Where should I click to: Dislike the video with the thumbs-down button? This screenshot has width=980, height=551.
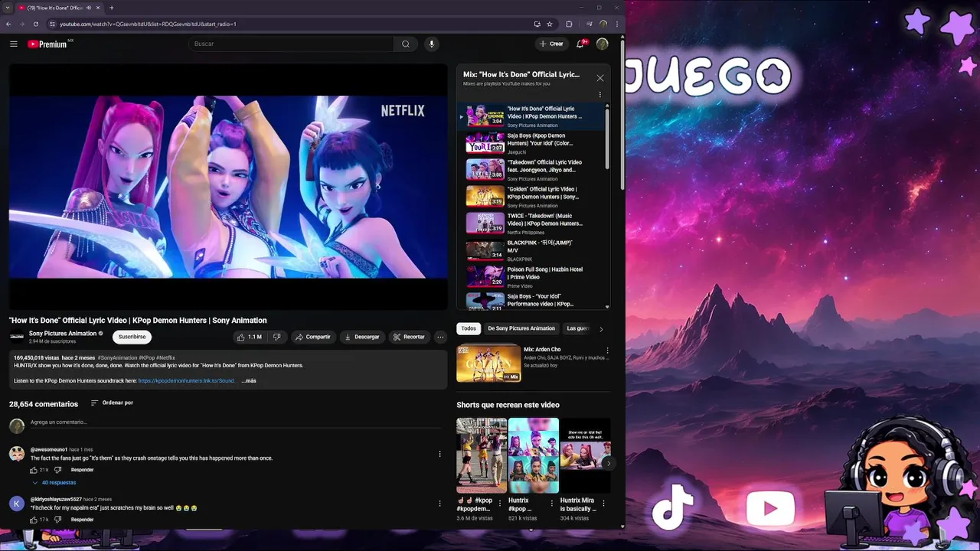click(277, 337)
